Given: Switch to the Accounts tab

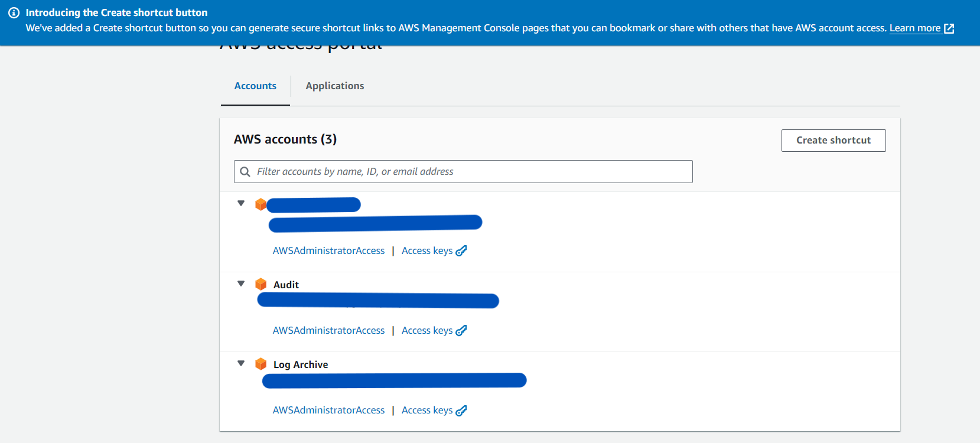Looking at the screenshot, I should coord(255,86).
